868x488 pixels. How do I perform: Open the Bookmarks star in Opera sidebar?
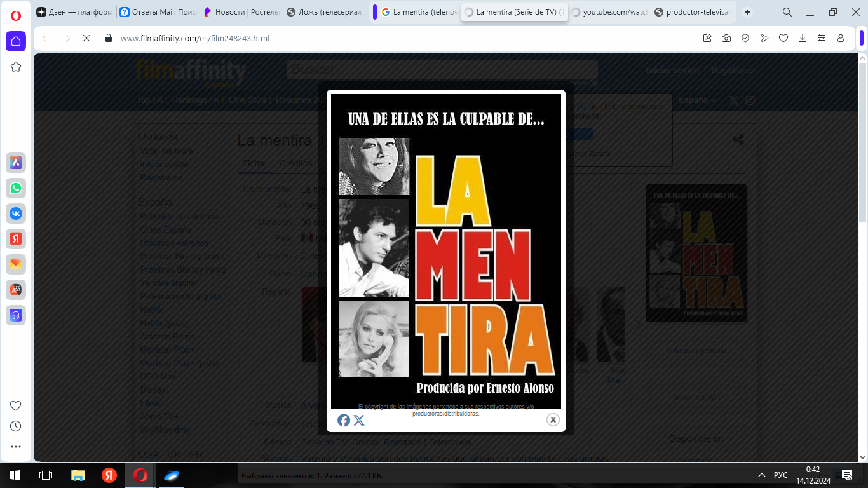coord(16,67)
